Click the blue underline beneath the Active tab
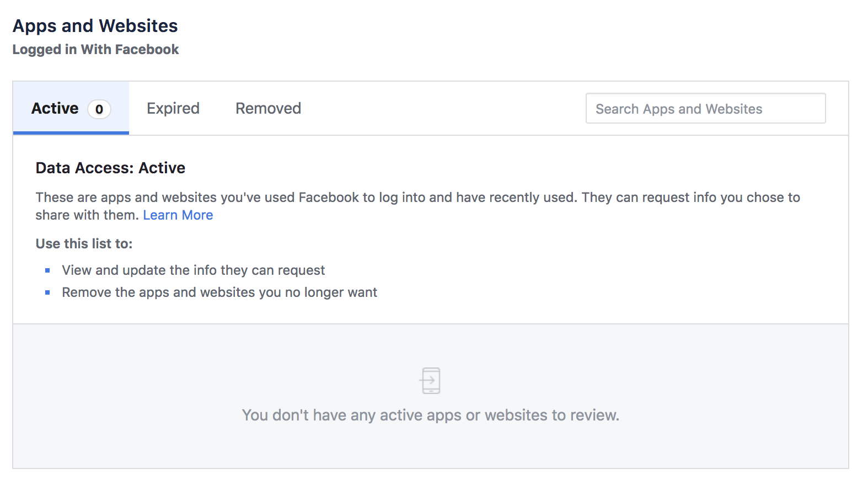This screenshot has height=490, width=868. tap(71, 133)
